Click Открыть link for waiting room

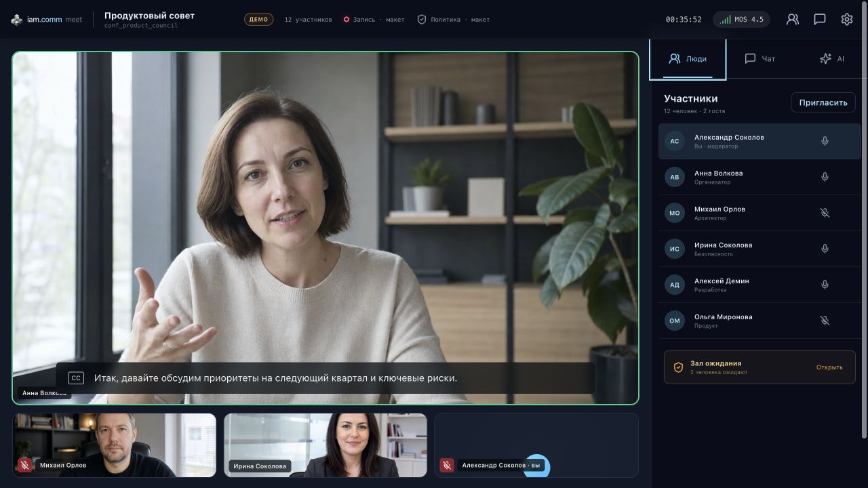click(x=829, y=367)
